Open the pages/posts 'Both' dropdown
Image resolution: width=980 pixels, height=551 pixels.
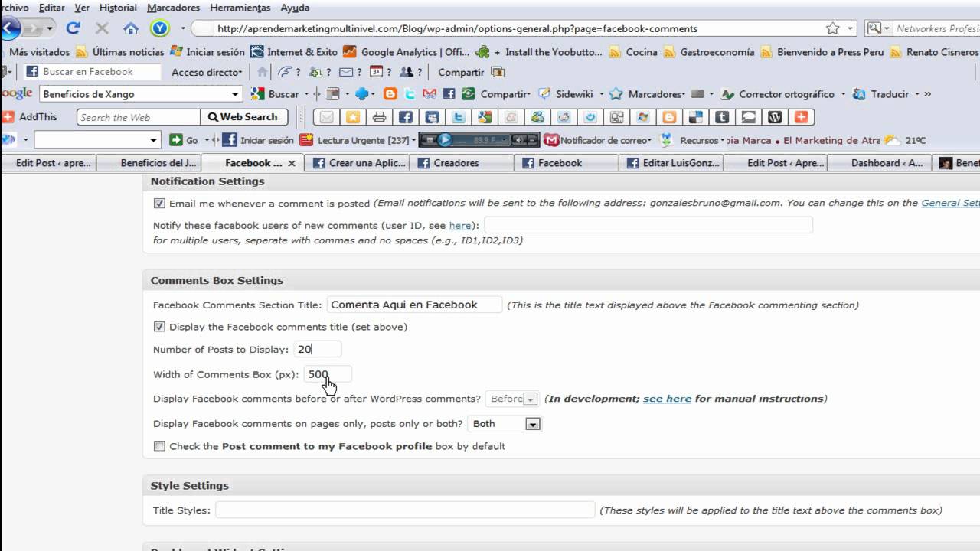pyautogui.click(x=505, y=423)
